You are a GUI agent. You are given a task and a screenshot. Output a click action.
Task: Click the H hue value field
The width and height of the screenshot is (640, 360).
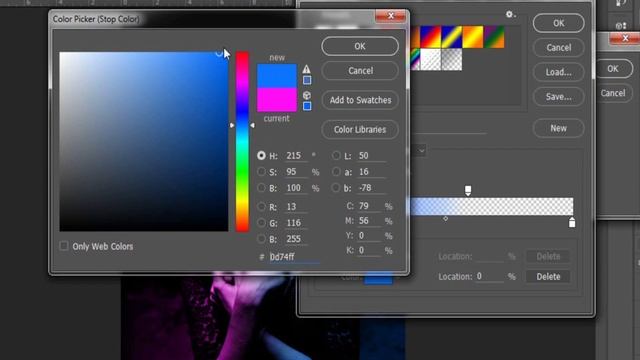[x=296, y=156]
